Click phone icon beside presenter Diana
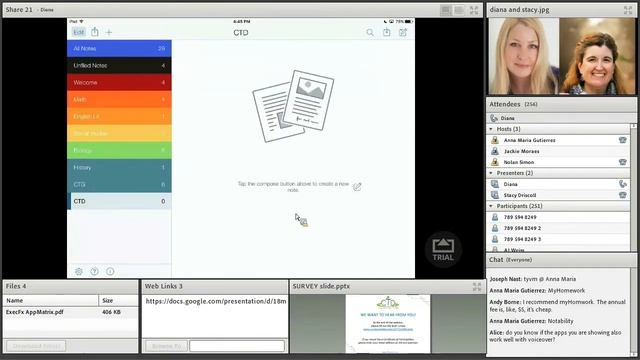This screenshot has height=360, width=640. pyautogui.click(x=623, y=184)
